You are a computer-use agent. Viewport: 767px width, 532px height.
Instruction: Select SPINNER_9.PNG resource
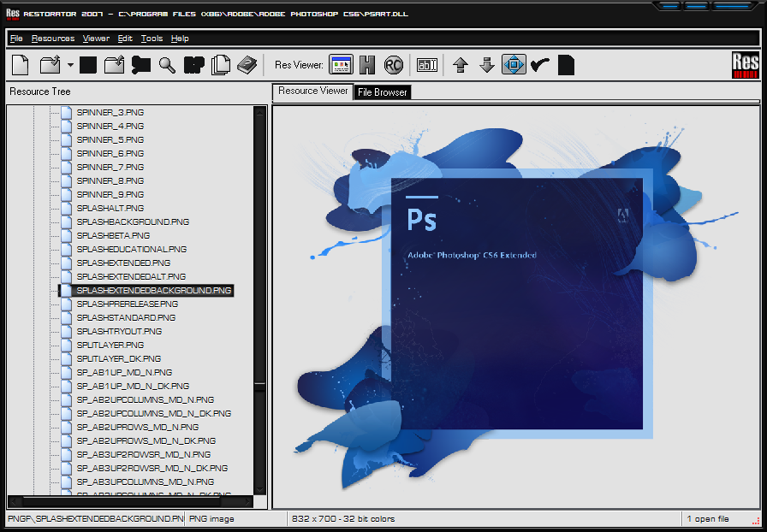click(110, 195)
